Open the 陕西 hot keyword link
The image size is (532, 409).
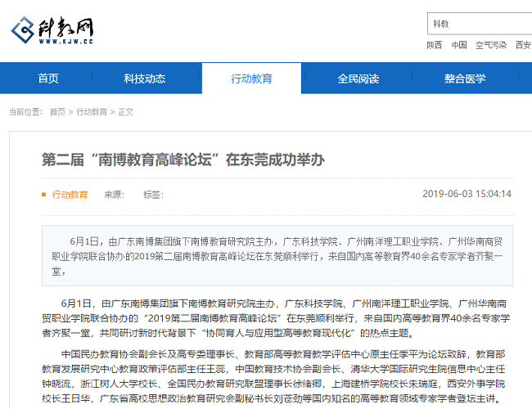434,45
